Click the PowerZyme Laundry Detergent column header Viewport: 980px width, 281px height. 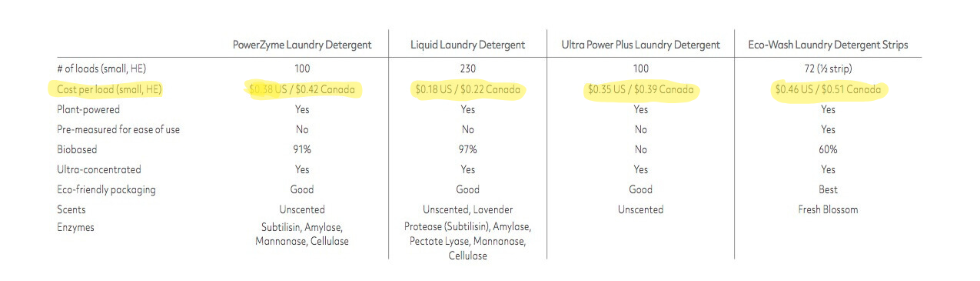pos(302,45)
